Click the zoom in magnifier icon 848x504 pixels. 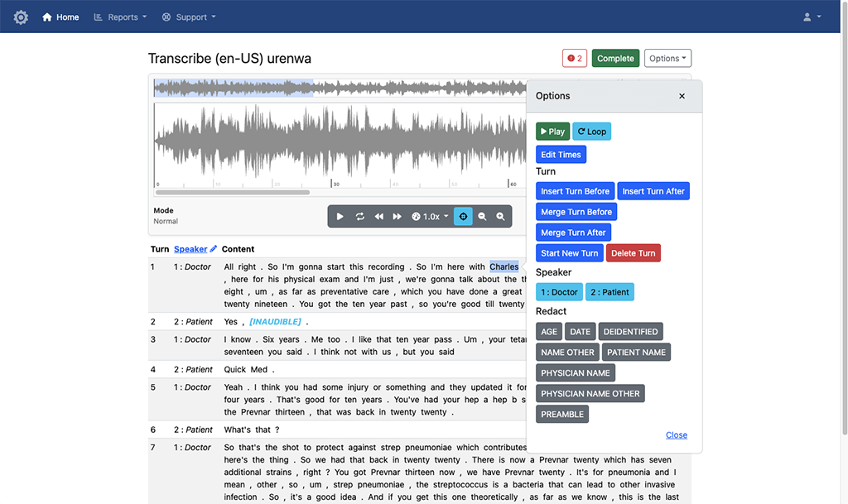(500, 217)
